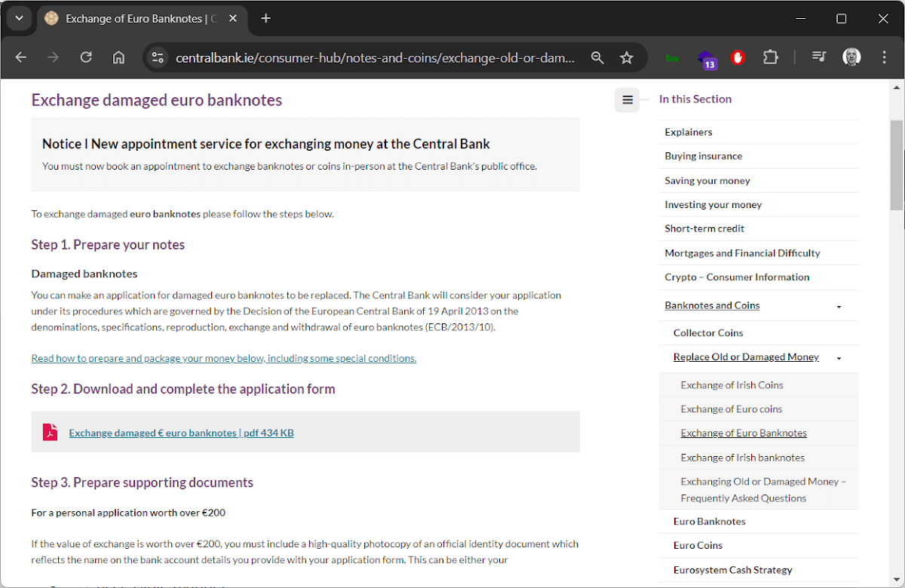Click the browser profile avatar icon

[851, 57]
